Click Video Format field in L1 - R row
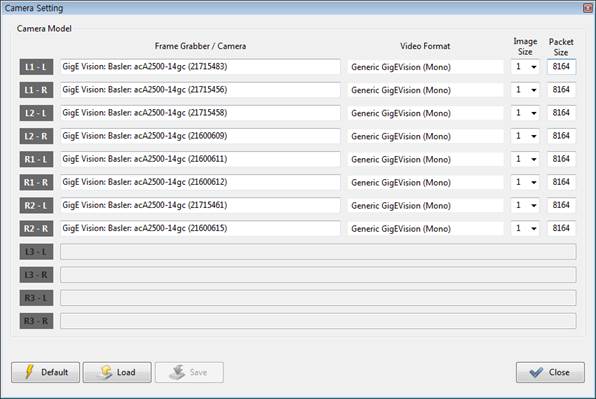Image resolution: width=596 pixels, height=399 pixels. point(425,90)
